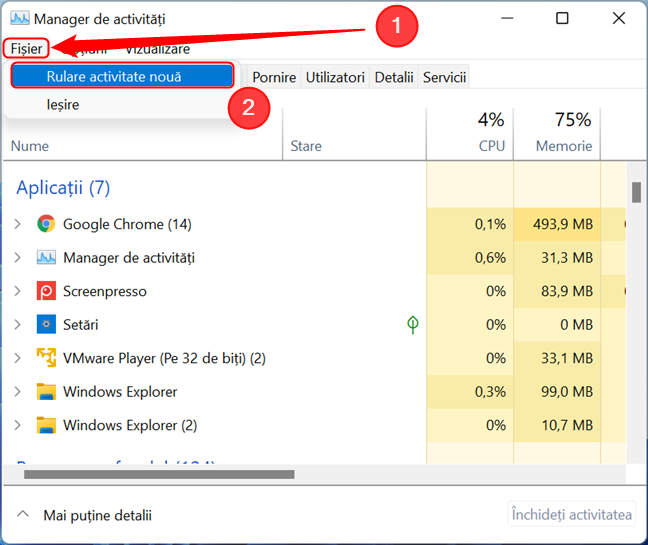Open the Servicii tab

point(444,77)
